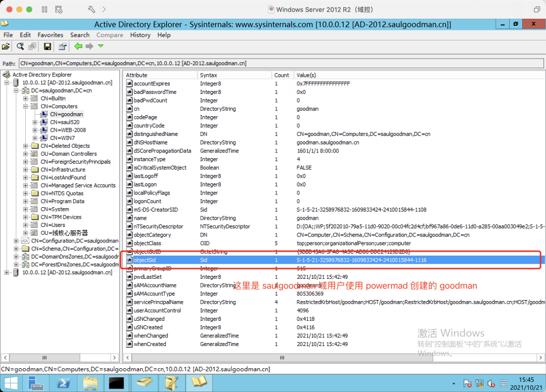Sort by the Syntax column header
The image size is (546, 392).
(x=235, y=75)
